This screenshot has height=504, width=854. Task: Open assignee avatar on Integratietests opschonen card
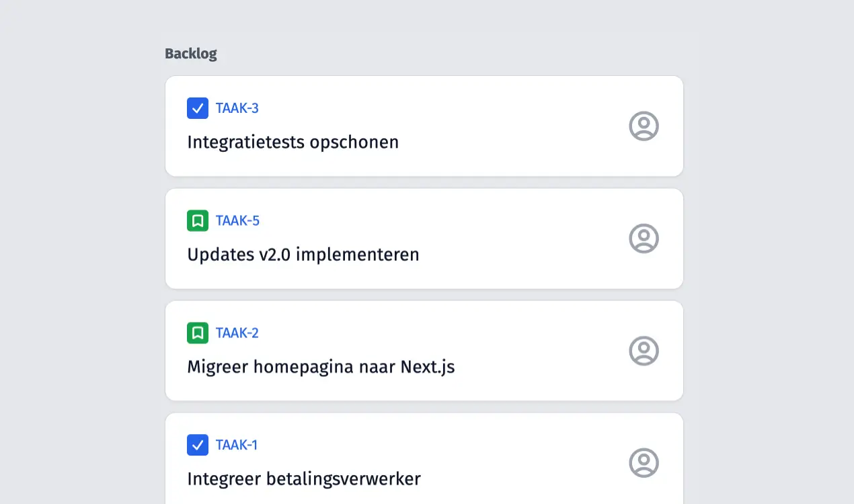tap(644, 126)
